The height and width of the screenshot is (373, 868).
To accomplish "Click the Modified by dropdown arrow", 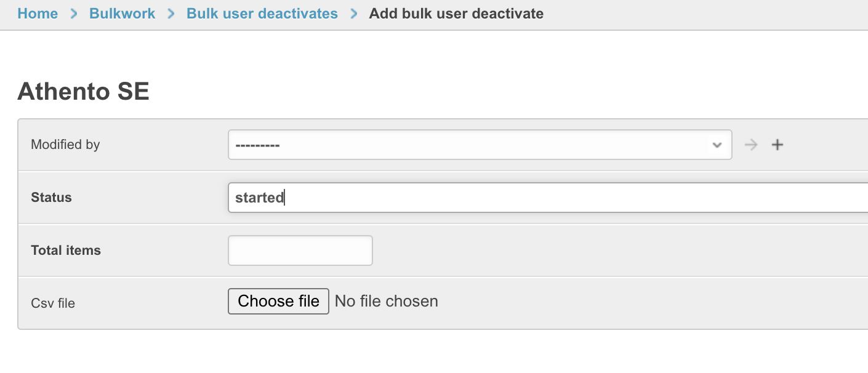I will (x=717, y=145).
